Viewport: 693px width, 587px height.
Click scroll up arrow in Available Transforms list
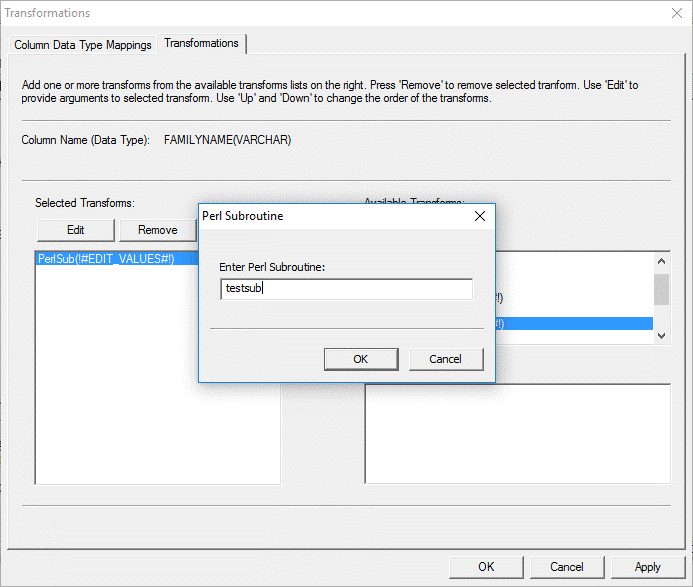660,261
